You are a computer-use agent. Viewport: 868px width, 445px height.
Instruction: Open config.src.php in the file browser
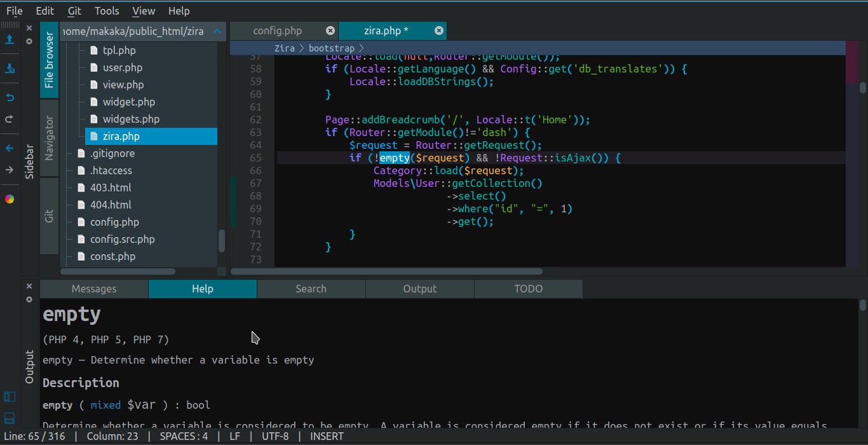(122, 239)
